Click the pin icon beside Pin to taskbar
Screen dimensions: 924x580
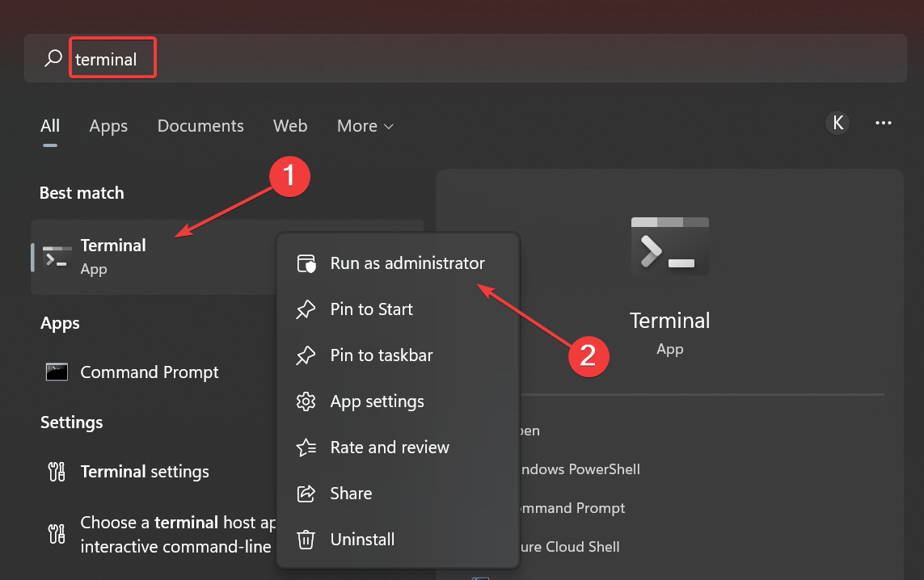point(306,355)
